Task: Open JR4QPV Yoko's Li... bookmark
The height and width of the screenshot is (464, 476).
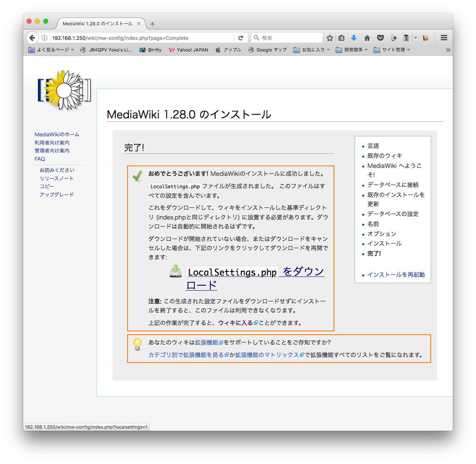Action: click(106, 50)
